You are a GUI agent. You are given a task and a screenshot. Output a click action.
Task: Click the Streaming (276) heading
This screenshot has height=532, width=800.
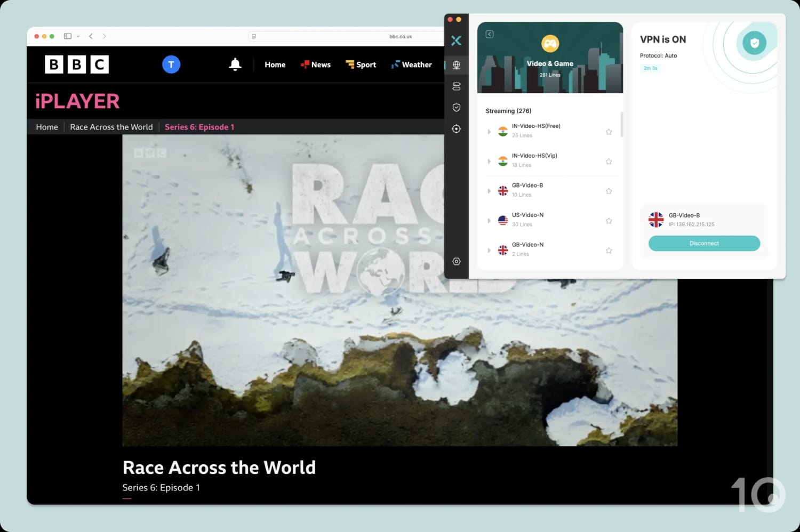point(508,111)
